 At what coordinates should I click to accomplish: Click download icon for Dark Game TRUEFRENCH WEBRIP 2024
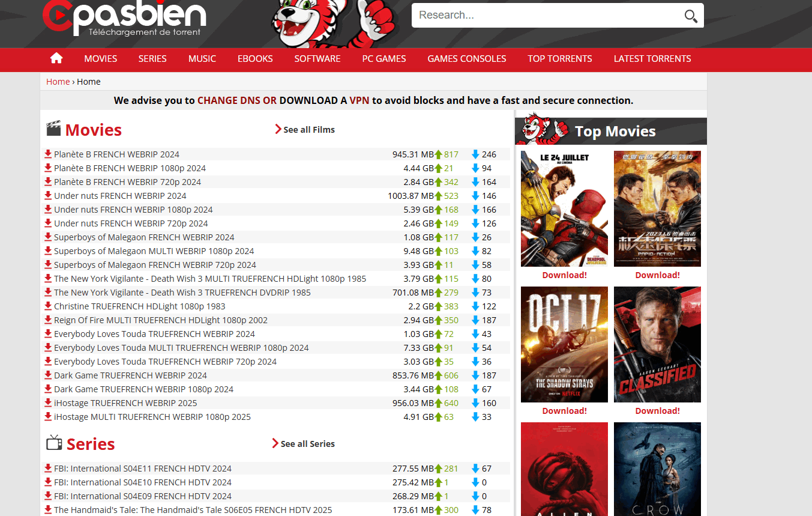(48, 375)
